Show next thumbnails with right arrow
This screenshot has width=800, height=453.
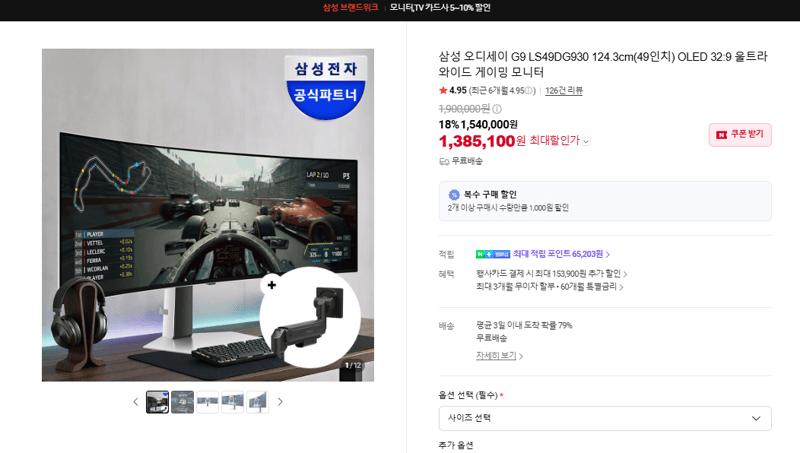[280, 402]
